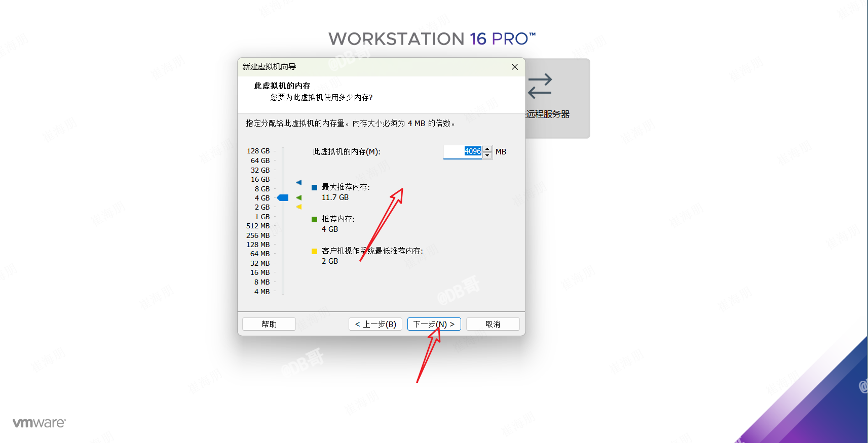Click the 11.7 GB maximum recommended value
868x443 pixels.
[x=335, y=197]
